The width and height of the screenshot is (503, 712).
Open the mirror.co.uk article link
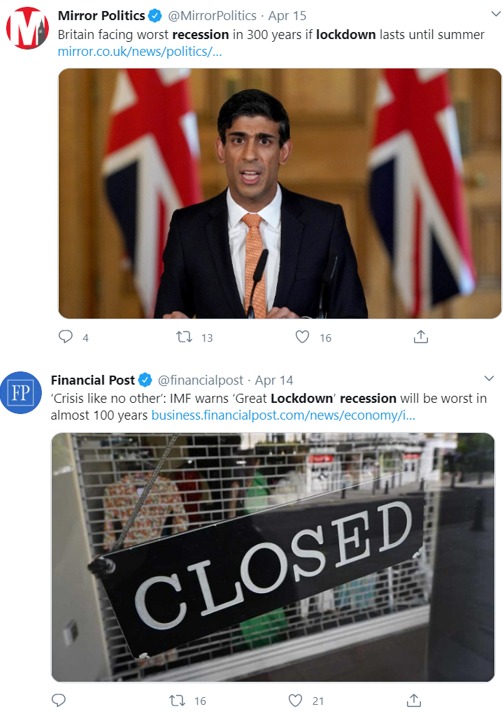tap(140, 51)
